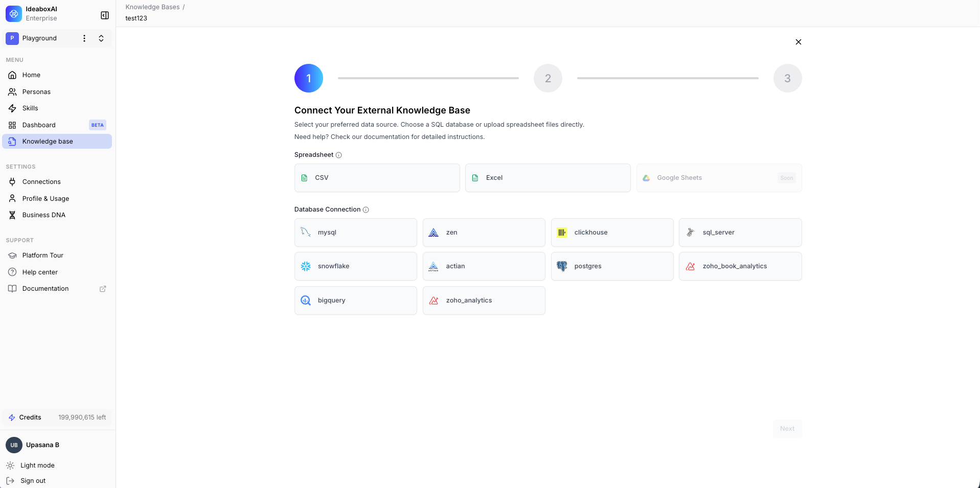Click the Help center question icon
The height and width of the screenshot is (488, 980).
click(x=12, y=272)
